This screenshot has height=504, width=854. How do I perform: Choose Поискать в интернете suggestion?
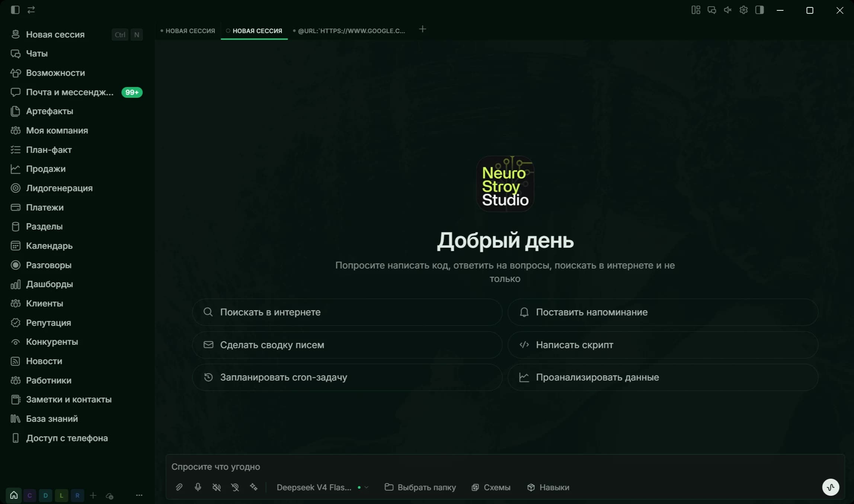pos(347,312)
